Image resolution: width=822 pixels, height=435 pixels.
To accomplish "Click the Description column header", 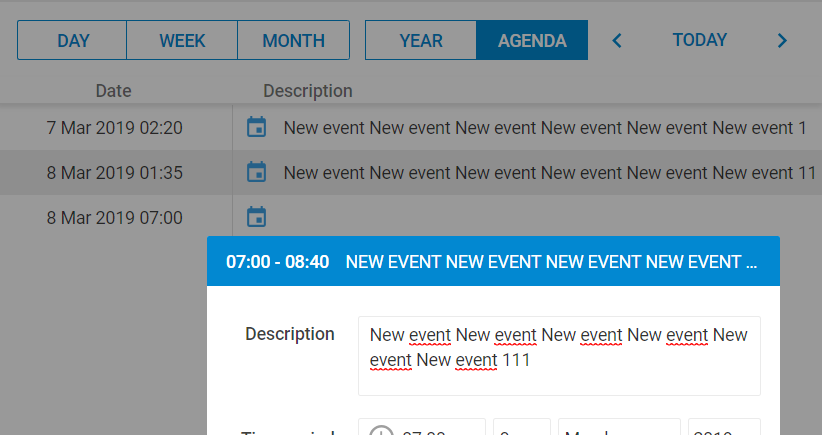I will (308, 91).
